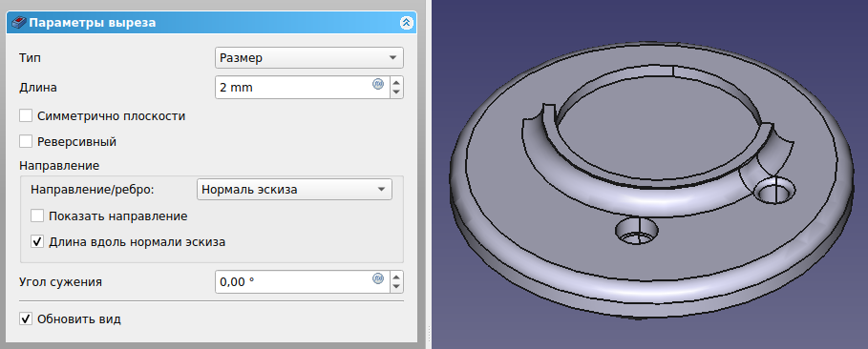
Task: Disable Обновить вид checkbox
Action: tap(26, 319)
